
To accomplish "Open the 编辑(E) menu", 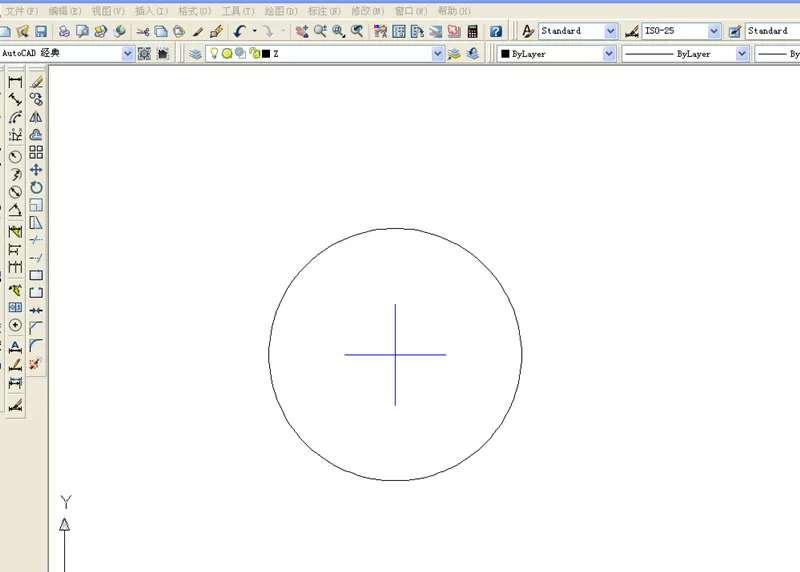I will pyautogui.click(x=65, y=11).
